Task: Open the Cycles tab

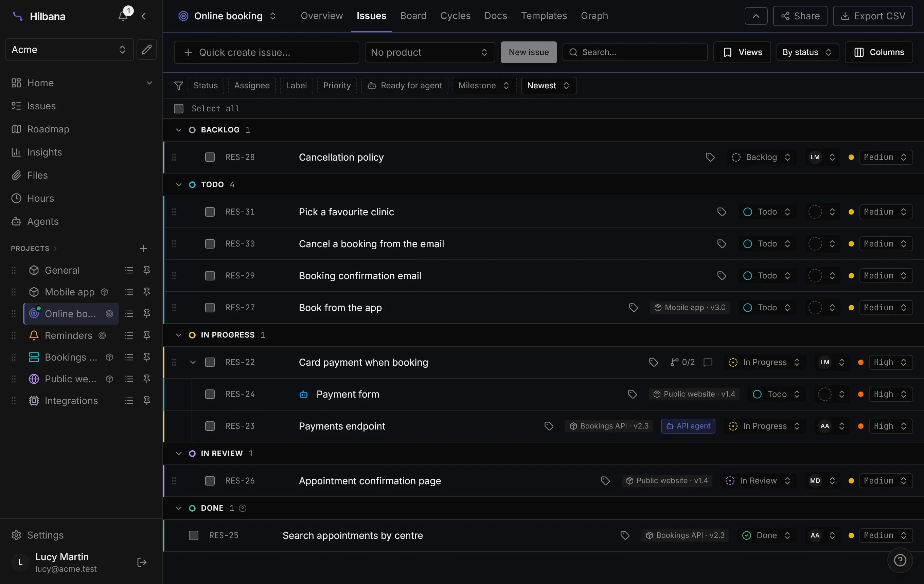Action: (455, 16)
